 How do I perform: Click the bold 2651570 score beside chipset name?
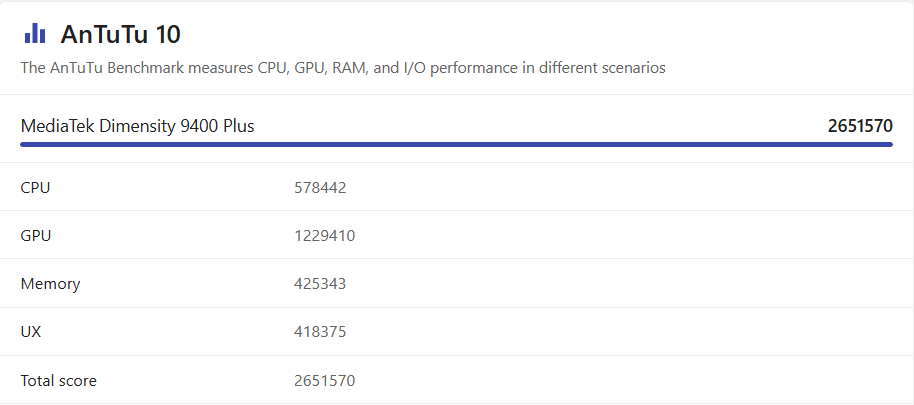[859, 126]
